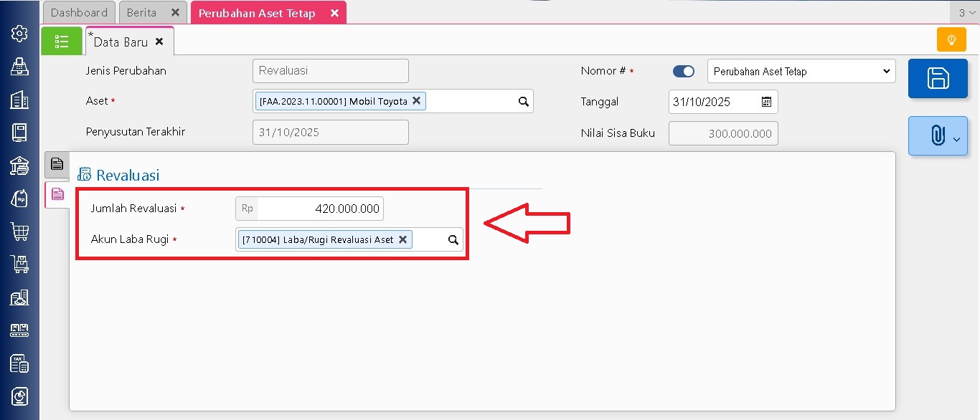Open the settings gear in sidebar
The height and width of the screenshot is (420, 980).
(19, 34)
